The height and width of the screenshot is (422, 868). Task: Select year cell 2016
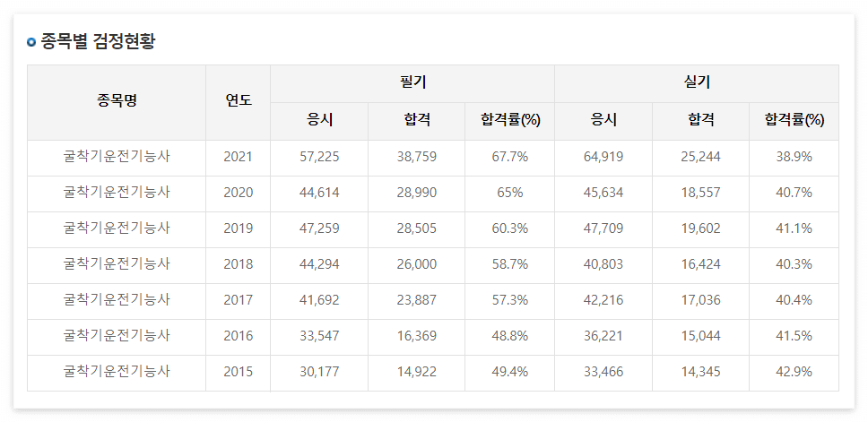pos(238,336)
